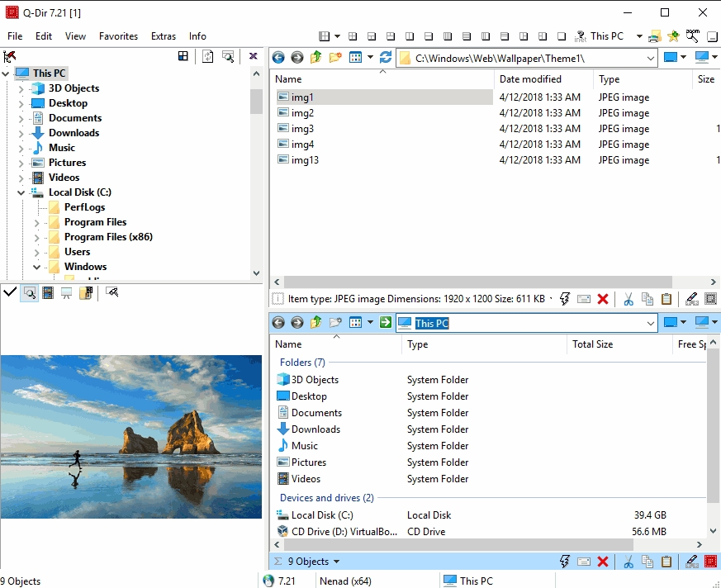Go up one level in This PC pane
The width and height of the screenshot is (721, 588).
pos(315,322)
